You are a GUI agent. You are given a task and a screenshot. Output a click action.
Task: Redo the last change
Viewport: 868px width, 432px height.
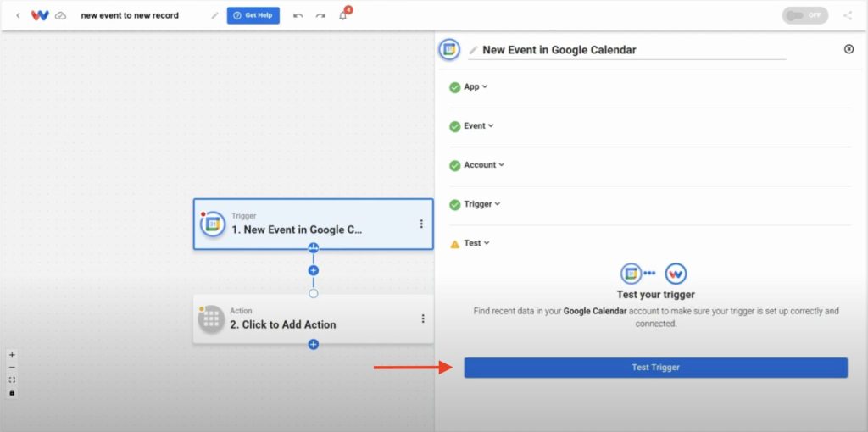(x=320, y=15)
